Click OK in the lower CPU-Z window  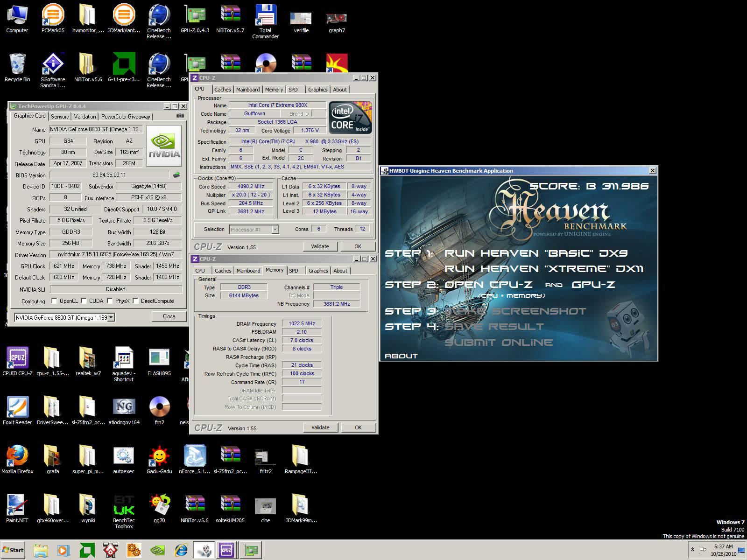click(x=358, y=427)
